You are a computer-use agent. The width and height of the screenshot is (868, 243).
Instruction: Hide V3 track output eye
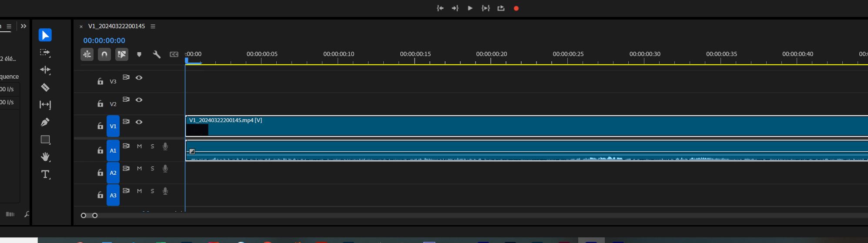pos(139,78)
